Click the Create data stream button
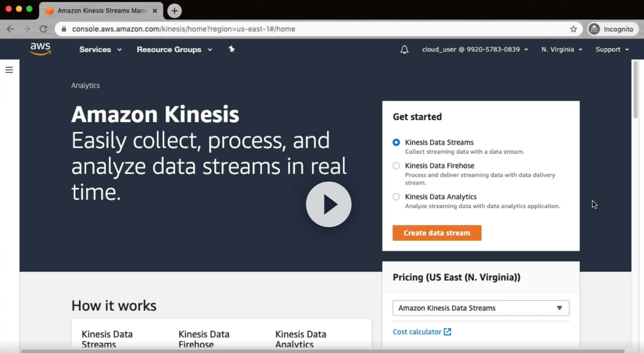 point(437,233)
